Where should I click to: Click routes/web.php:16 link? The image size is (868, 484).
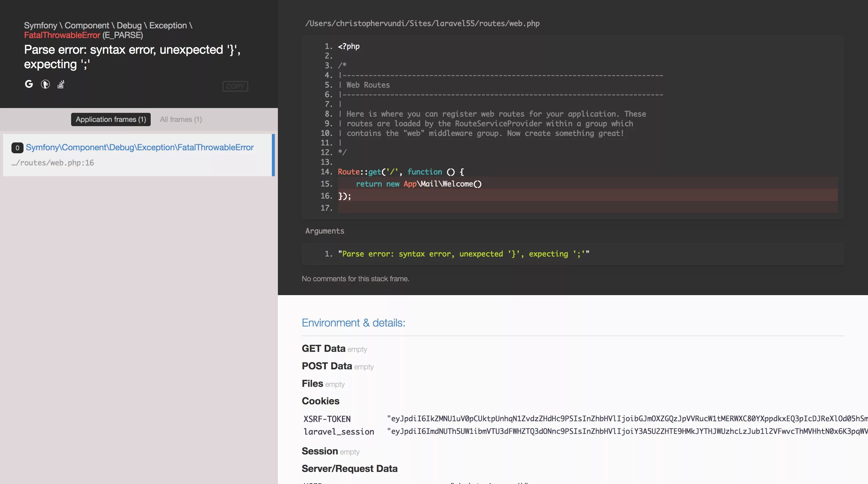[x=52, y=163]
